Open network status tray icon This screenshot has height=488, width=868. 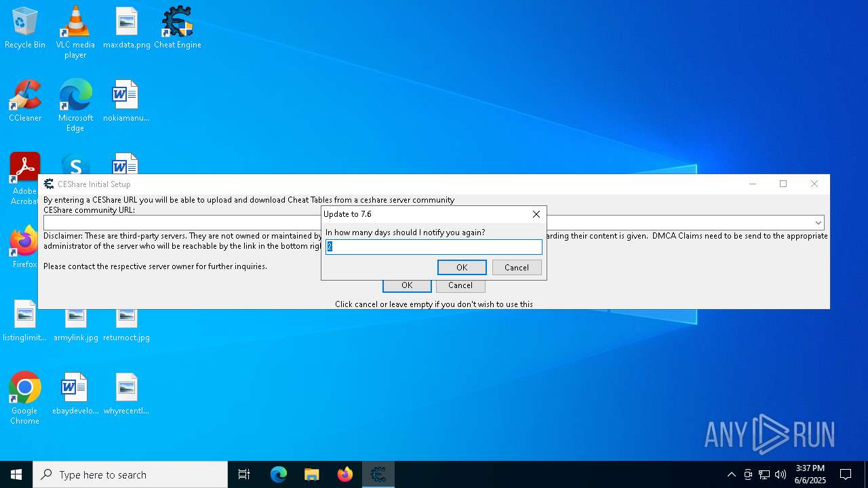tap(764, 474)
